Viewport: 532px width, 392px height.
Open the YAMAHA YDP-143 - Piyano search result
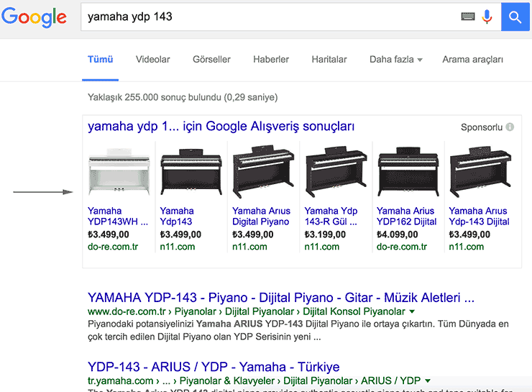281,298
